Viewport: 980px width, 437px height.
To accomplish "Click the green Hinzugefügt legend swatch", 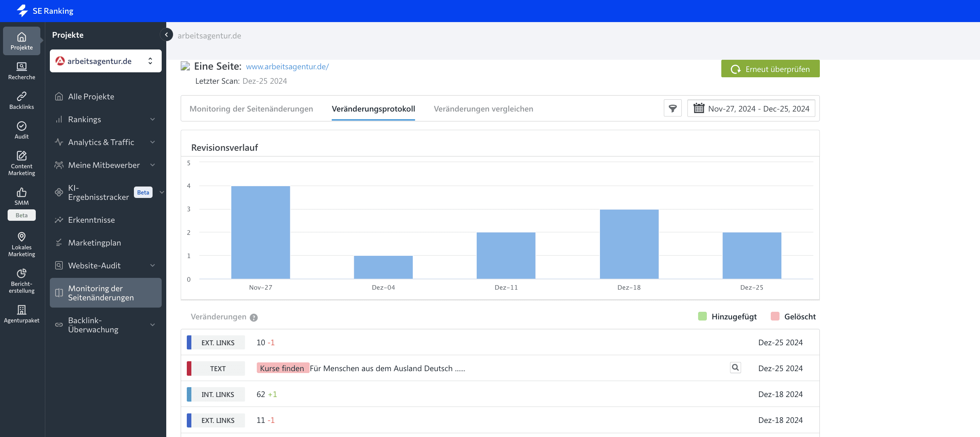I will [702, 316].
